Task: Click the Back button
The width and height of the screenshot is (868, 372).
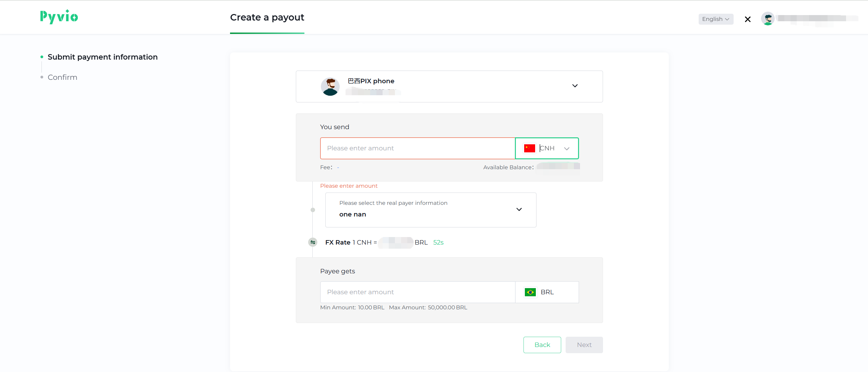Action: 542,345
